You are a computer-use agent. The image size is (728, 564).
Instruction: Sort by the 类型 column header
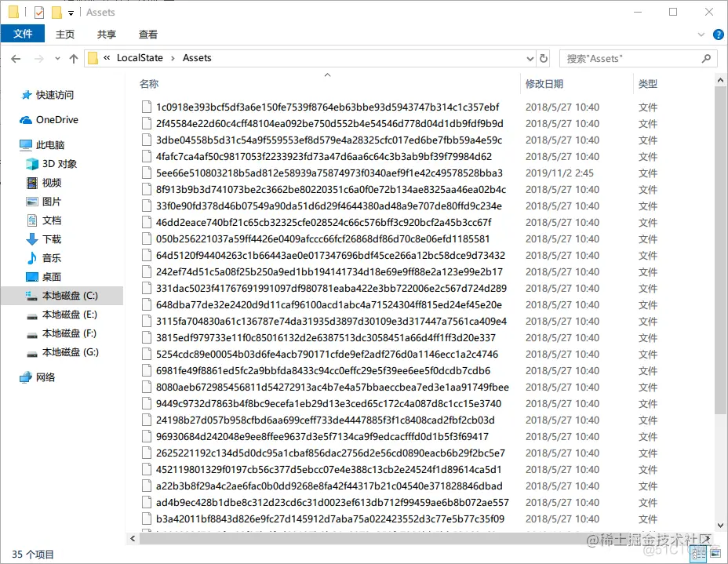click(x=647, y=84)
